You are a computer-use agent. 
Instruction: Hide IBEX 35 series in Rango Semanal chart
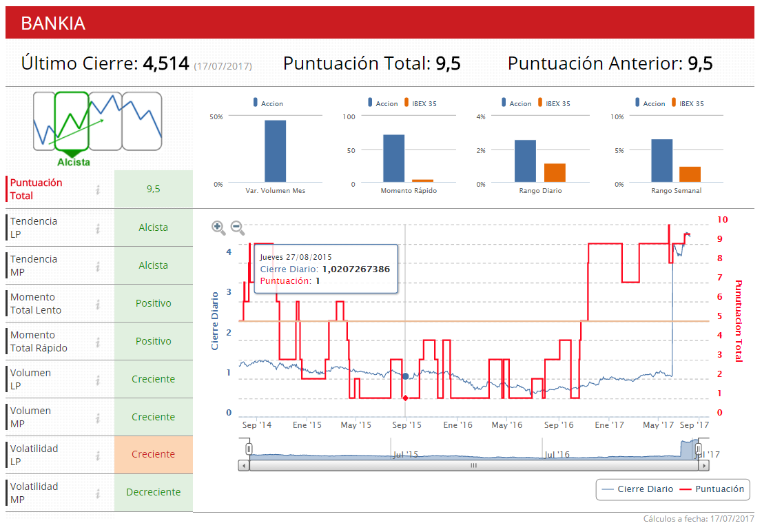(687, 103)
